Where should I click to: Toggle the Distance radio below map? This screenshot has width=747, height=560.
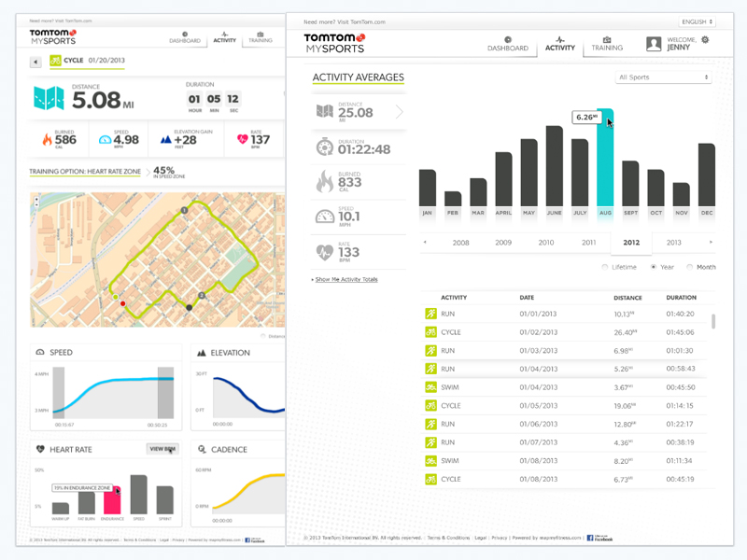[263, 336]
